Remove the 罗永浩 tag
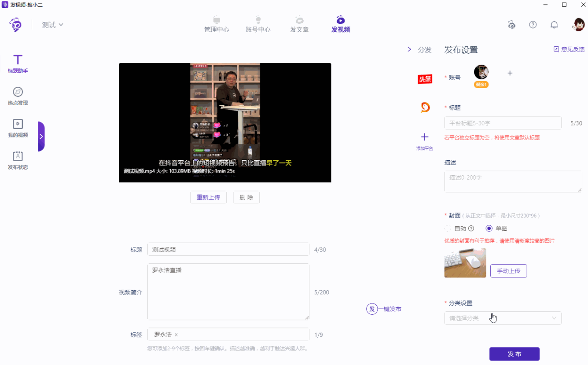 point(176,335)
